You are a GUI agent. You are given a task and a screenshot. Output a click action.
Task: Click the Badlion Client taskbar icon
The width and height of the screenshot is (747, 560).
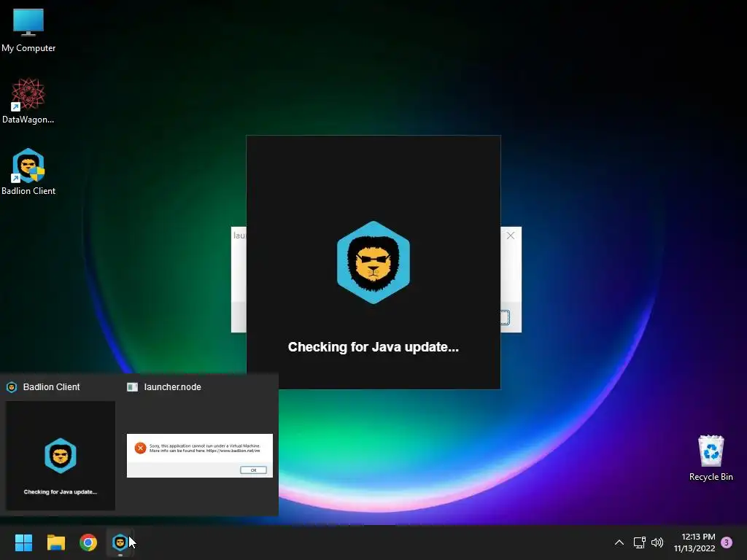click(120, 542)
